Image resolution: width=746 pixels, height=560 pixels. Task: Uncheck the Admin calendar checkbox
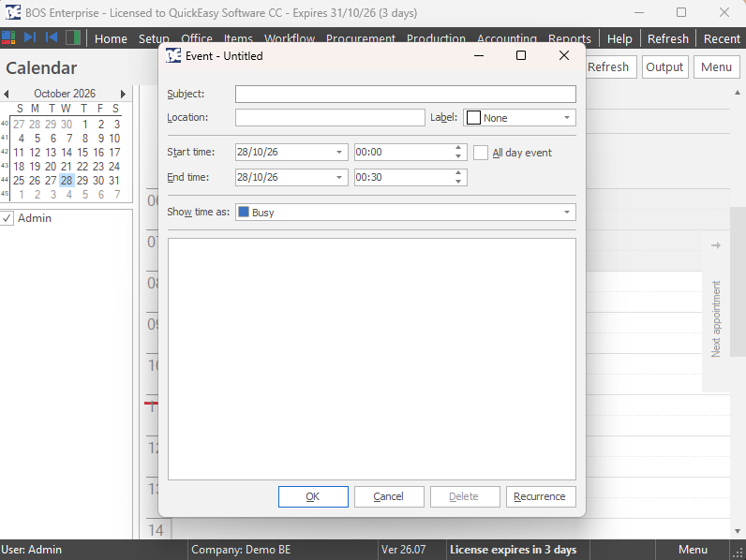[7, 218]
